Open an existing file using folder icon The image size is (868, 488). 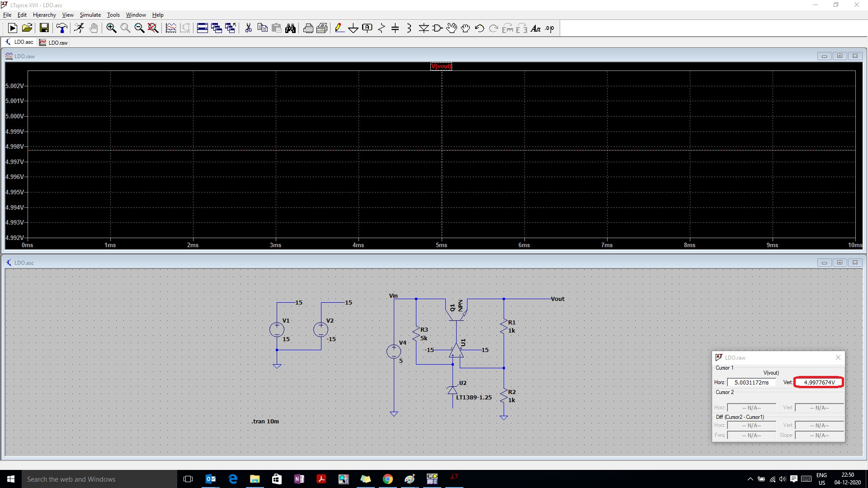pyautogui.click(x=27, y=28)
